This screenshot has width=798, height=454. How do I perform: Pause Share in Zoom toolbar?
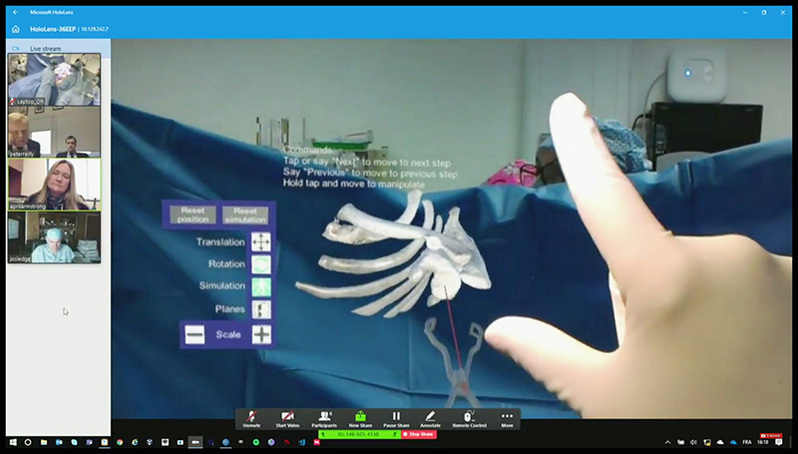coord(396,419)
